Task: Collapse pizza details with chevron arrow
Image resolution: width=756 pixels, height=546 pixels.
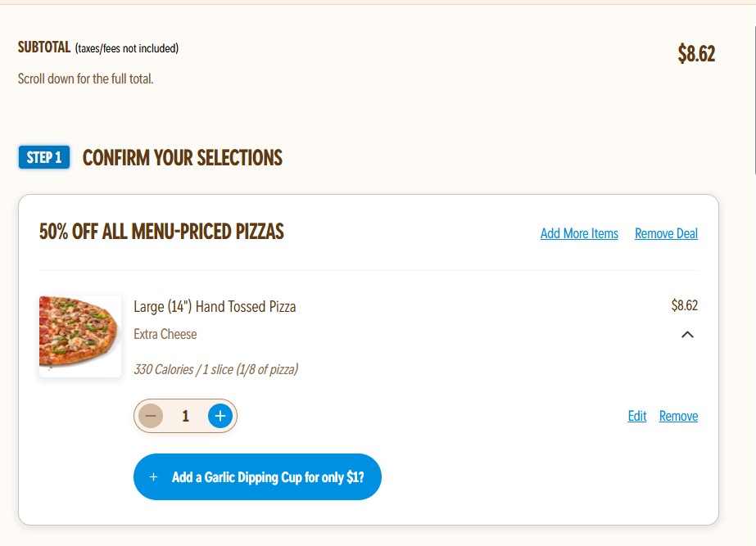Action: [687, 334]
